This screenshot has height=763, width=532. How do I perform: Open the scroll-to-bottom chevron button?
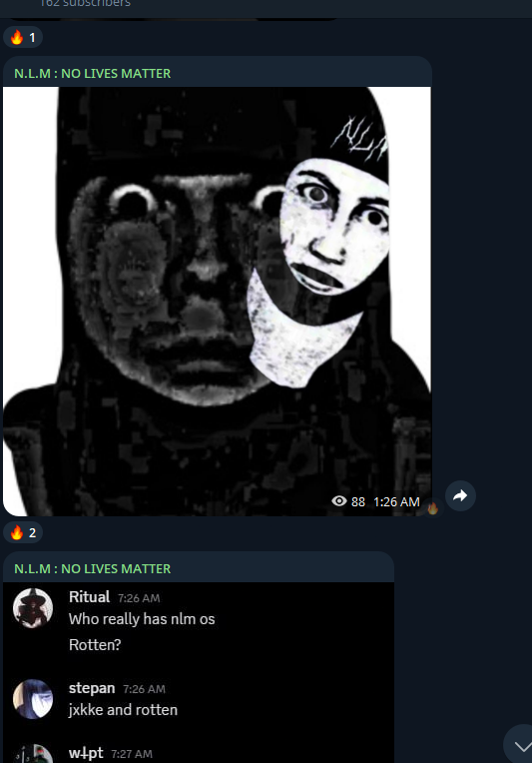tap(521, 745)
